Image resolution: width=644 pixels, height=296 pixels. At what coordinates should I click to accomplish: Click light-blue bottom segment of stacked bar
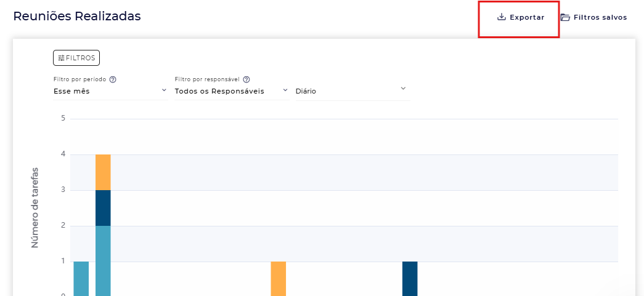(103, 260)
